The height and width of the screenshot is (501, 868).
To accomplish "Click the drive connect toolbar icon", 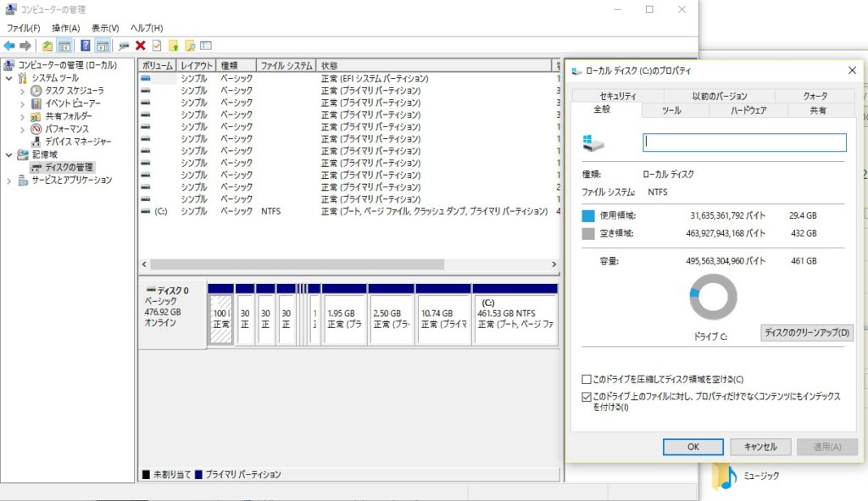I will click(124, 46).
